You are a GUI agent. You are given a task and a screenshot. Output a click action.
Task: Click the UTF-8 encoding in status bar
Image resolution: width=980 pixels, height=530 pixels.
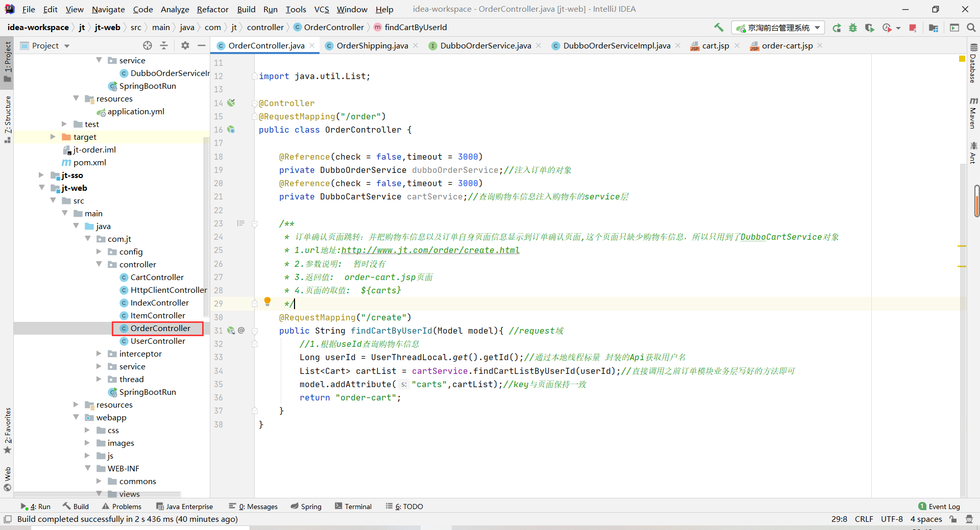click(892, 519)
